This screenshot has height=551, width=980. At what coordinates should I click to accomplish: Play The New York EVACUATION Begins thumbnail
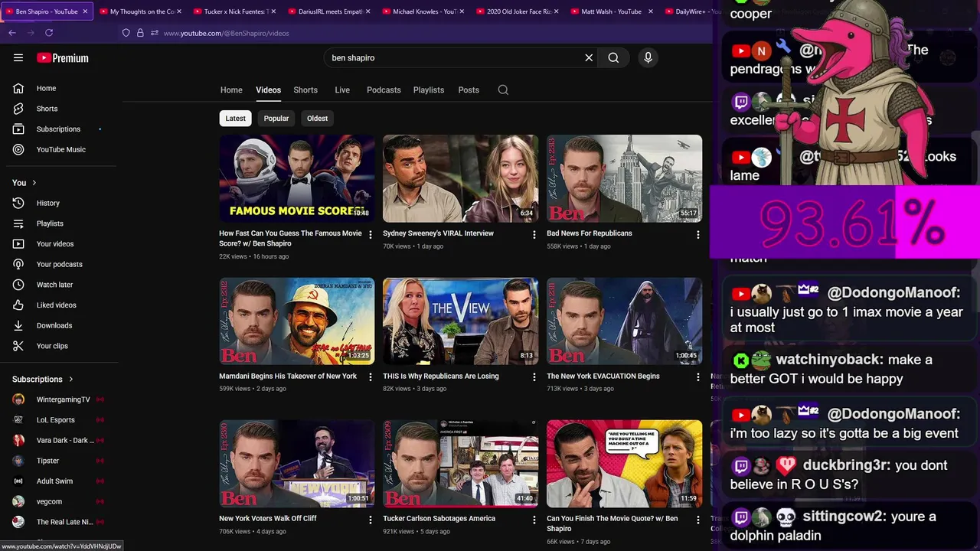(624, 321)
